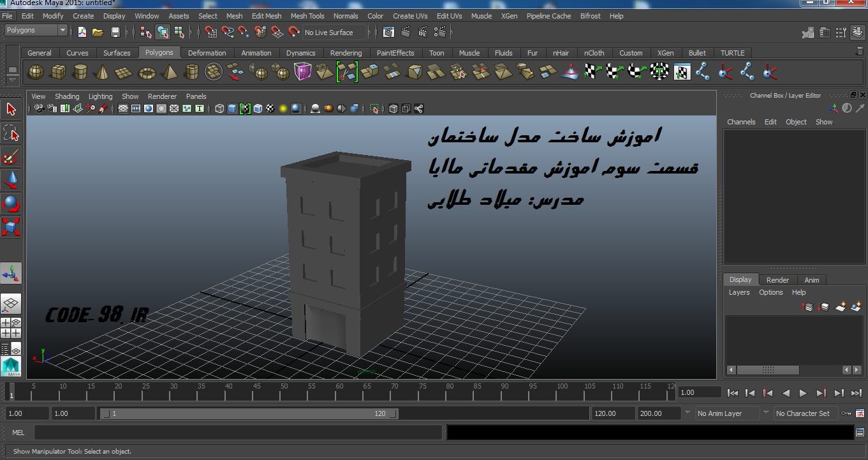Create a polygon pipe from shelf
Viewport: 868px width, 460px height.
(191, 72)
